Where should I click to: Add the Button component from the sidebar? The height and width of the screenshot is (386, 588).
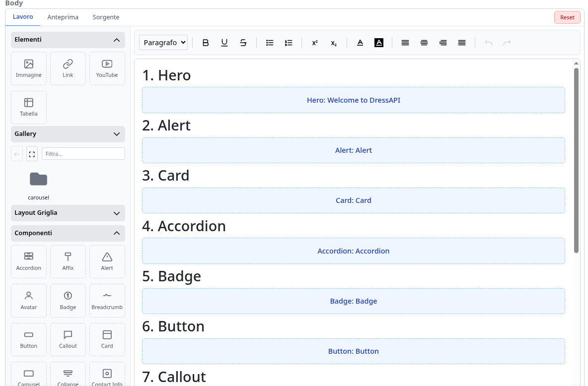28,339
